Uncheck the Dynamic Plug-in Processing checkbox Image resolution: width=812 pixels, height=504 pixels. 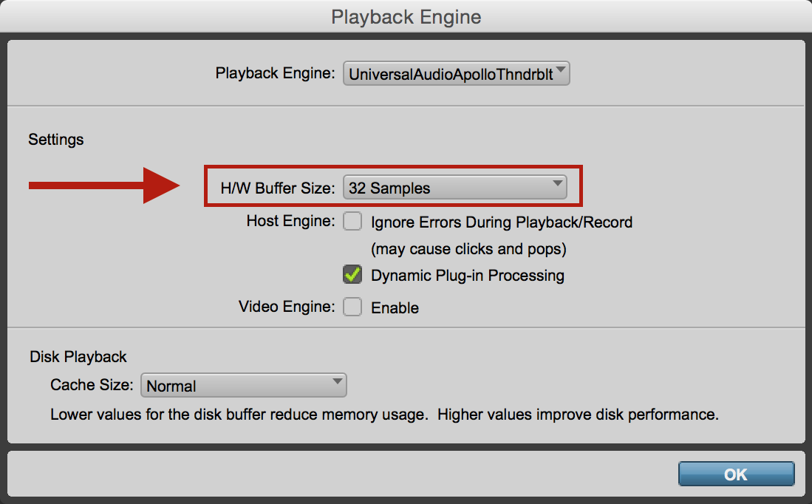pyautogui.click(x=352, y=275)
